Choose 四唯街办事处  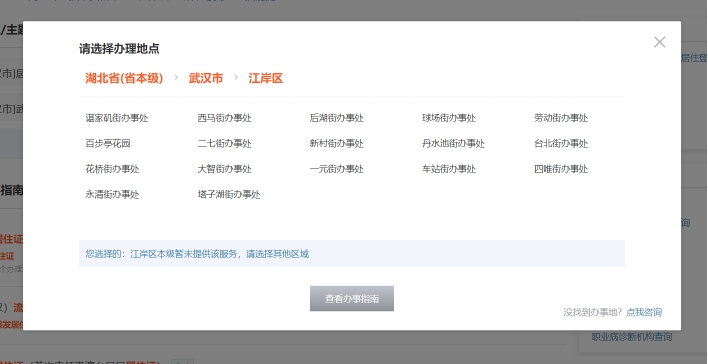[x=561, y=169]
